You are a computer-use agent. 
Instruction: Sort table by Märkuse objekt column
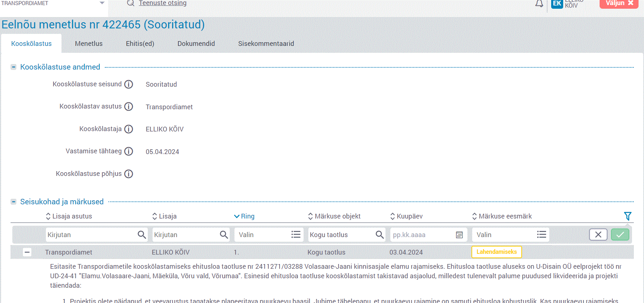(334, 216)
